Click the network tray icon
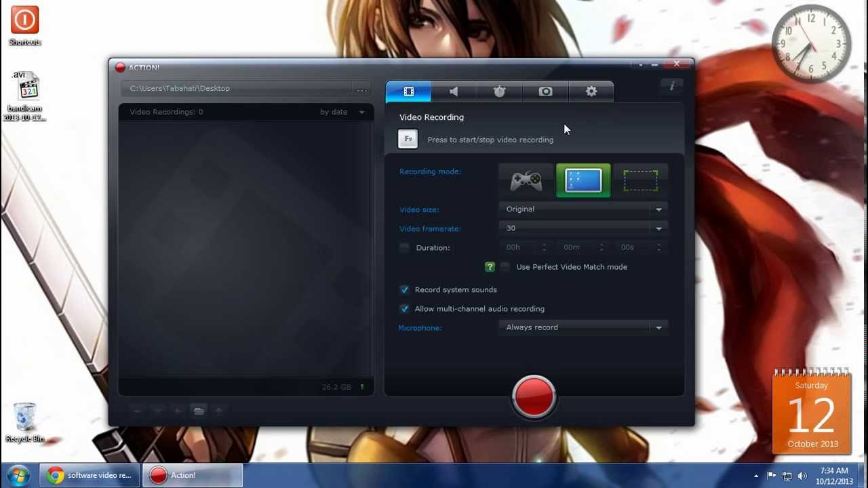The width and height of the screenshot is (868, 488). (787, 476)
